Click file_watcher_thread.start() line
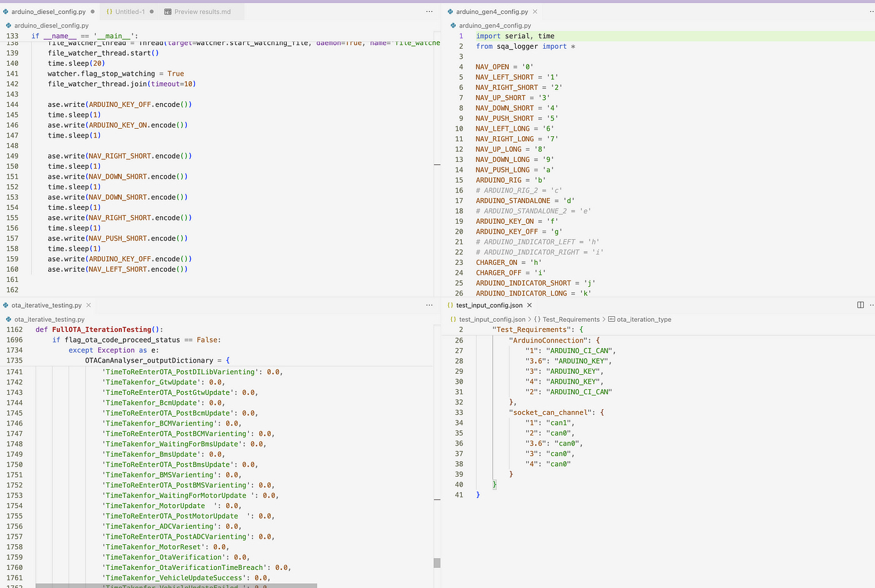 coord(103,53)
